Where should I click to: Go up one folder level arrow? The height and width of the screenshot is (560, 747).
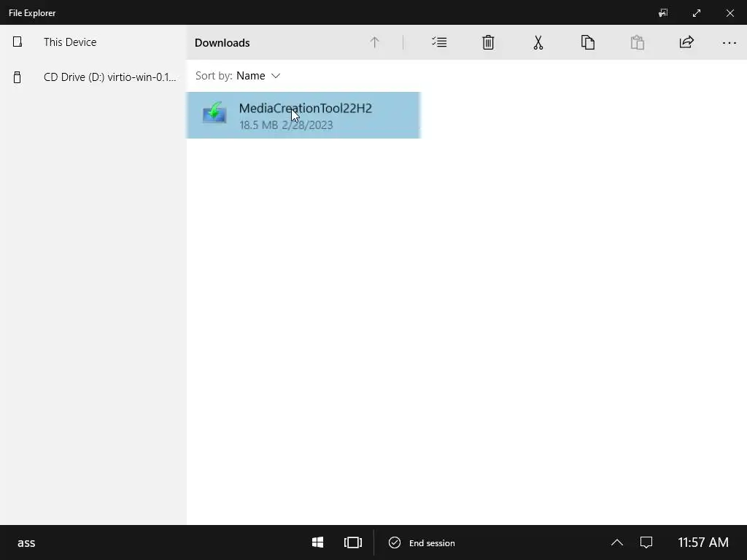click(x=374, y=42)
